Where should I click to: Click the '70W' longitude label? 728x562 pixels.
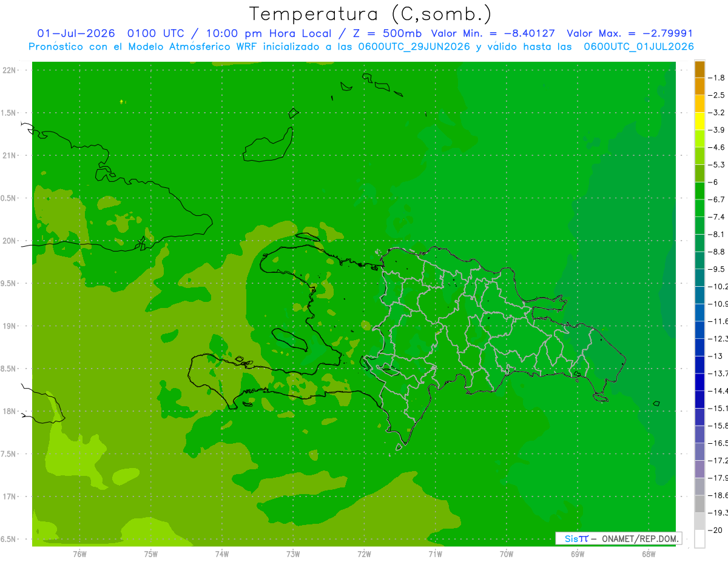point(507,554)
